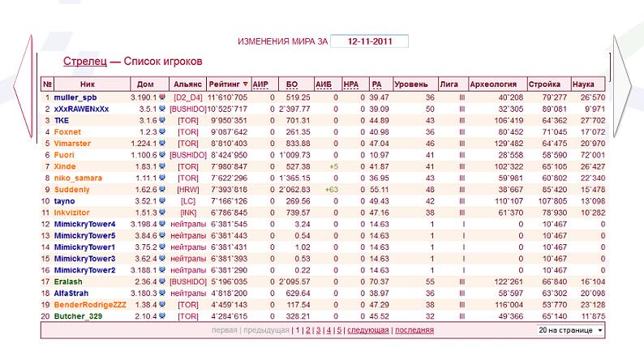Click the home icon in the xXxRAWENxXx row

[161, 109]
